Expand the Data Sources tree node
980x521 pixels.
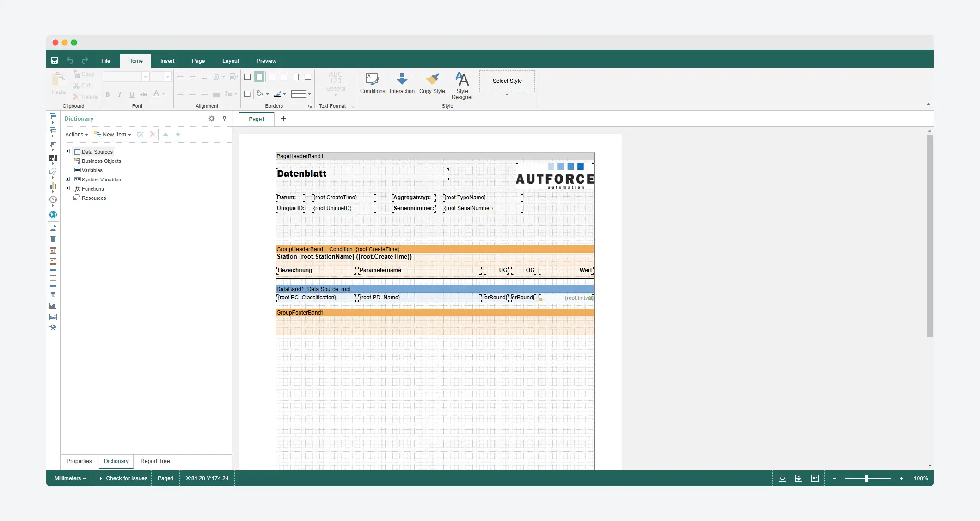tap(68, 151)
